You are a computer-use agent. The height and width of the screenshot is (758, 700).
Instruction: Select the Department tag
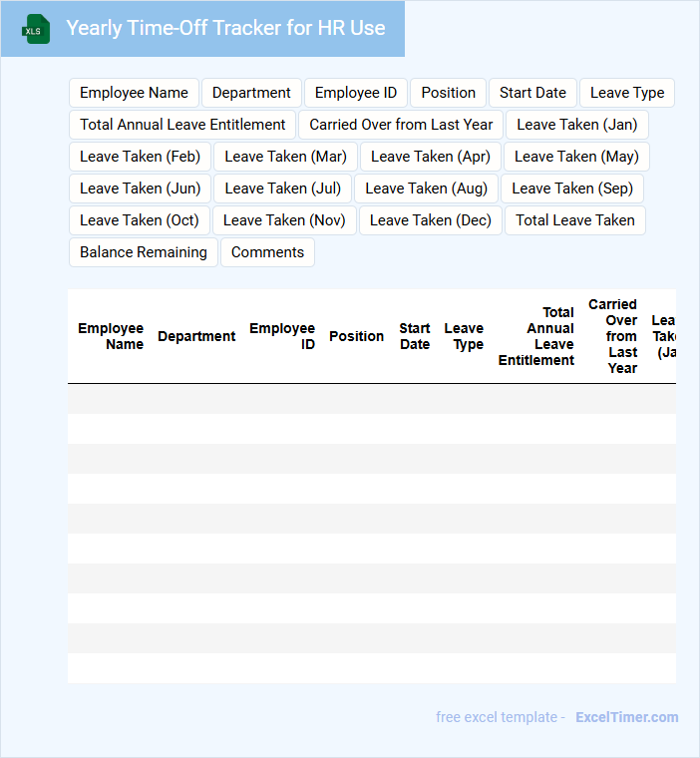pos(251,93)
